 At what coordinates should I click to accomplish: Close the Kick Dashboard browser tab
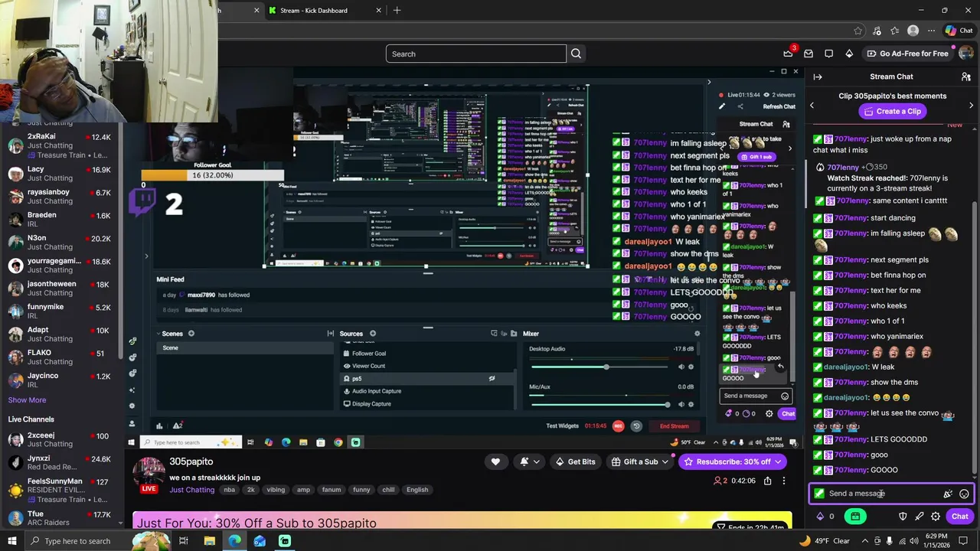click(x=378, y=11)
